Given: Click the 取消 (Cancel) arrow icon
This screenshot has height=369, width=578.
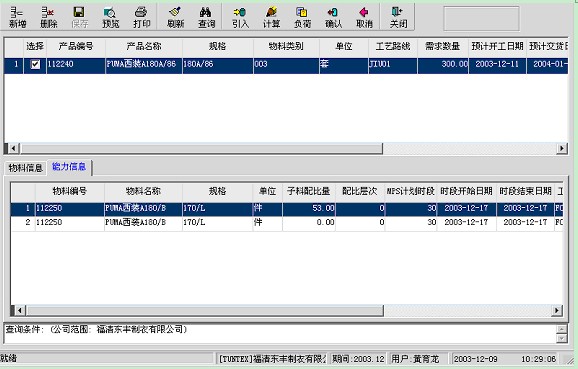Looking at the screenshot, I should [364, 17].
